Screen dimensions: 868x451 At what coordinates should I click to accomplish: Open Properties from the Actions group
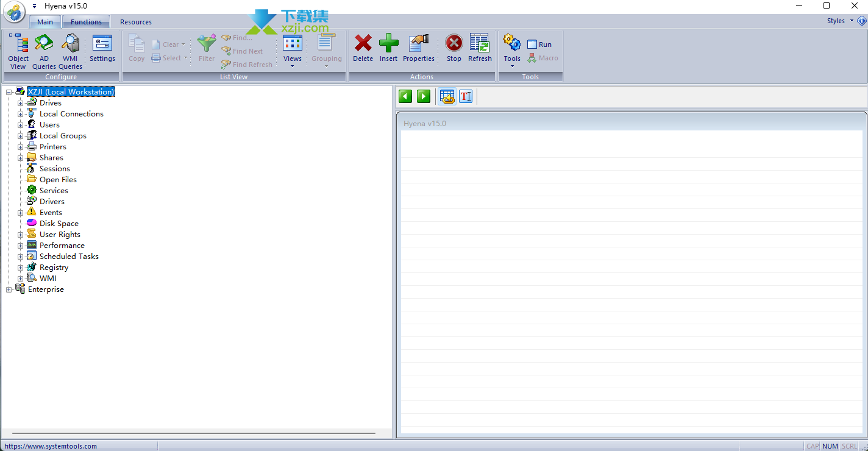tap(419, 48)
